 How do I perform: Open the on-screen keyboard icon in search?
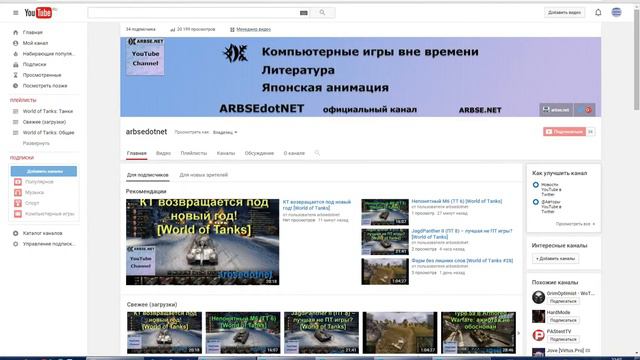coord(304,13)
